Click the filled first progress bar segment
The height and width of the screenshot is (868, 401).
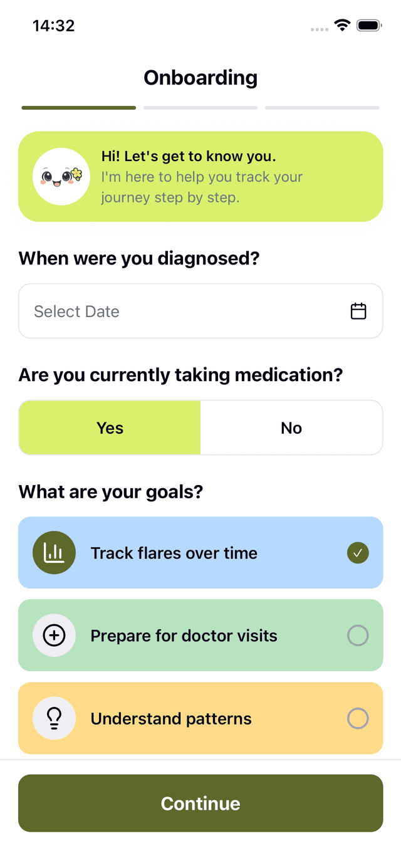78,107
